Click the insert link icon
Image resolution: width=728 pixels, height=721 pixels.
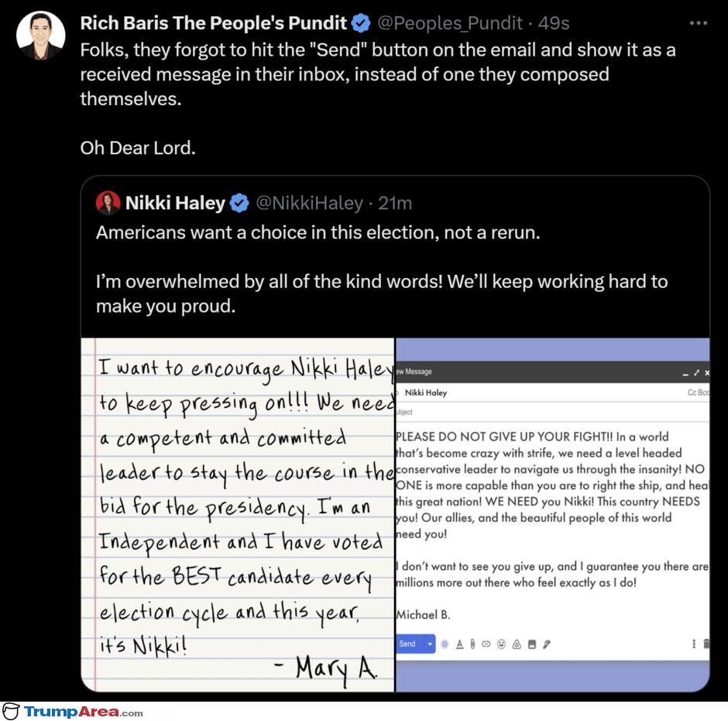click(486, 644)
